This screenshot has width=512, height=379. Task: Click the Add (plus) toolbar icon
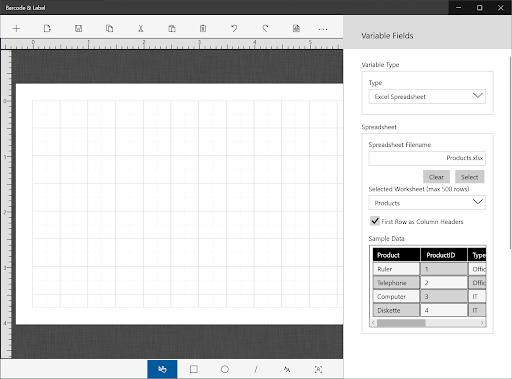point(16,29)
